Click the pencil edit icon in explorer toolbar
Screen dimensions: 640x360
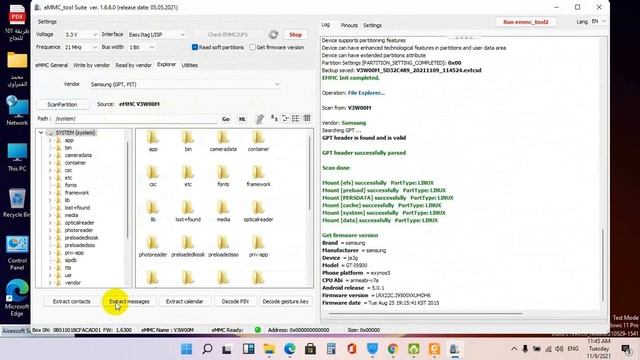coord(260,119)
